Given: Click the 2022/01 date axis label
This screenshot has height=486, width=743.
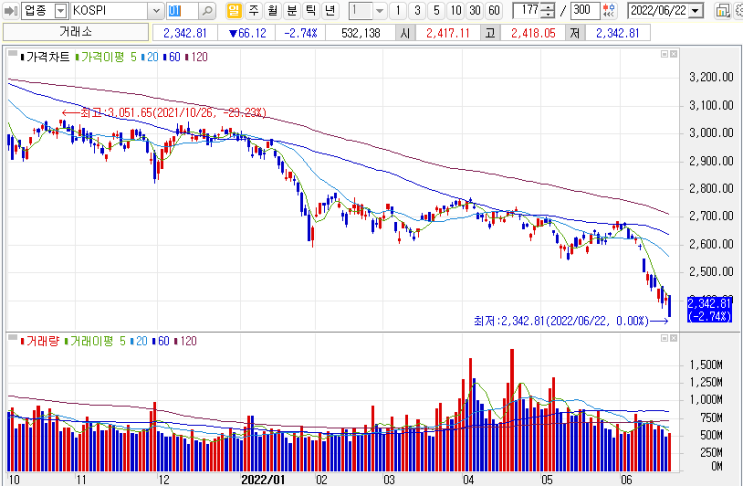Looking at the screenshot, I should point(263,479).
